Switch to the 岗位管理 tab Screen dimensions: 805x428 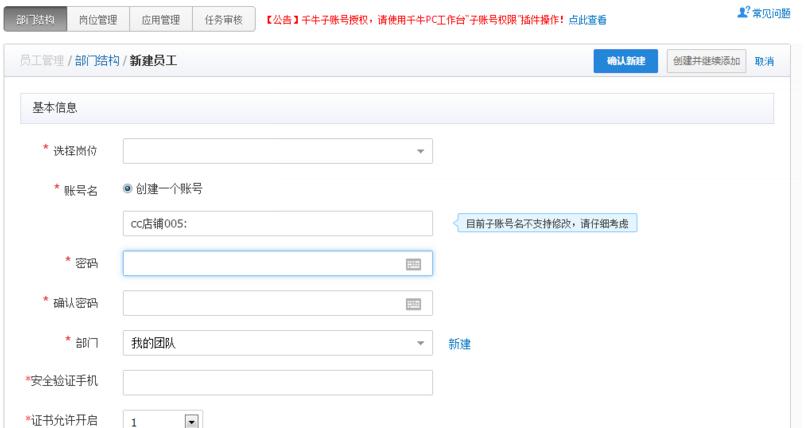click(98, 20)
